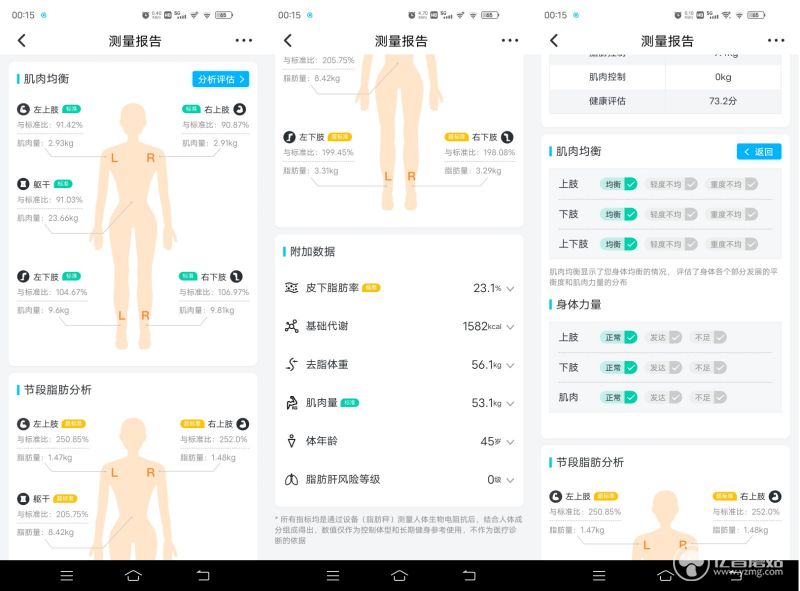Tap the 体年龄 person icon

point(291,441)
